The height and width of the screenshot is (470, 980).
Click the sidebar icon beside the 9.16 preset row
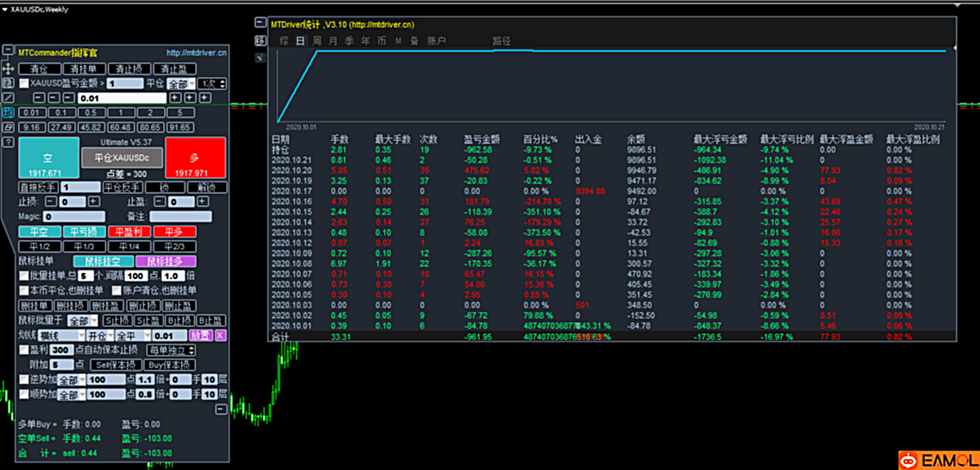[8, 127]
